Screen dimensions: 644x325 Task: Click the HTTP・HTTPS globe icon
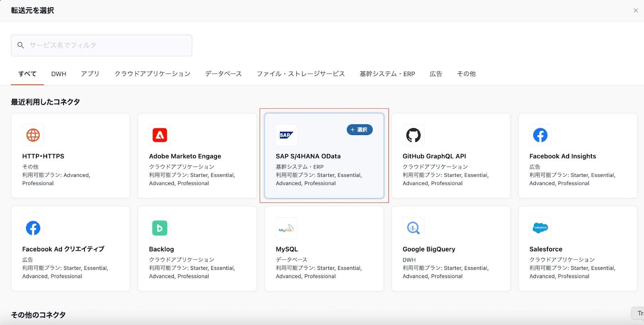[x=33, y=135]
